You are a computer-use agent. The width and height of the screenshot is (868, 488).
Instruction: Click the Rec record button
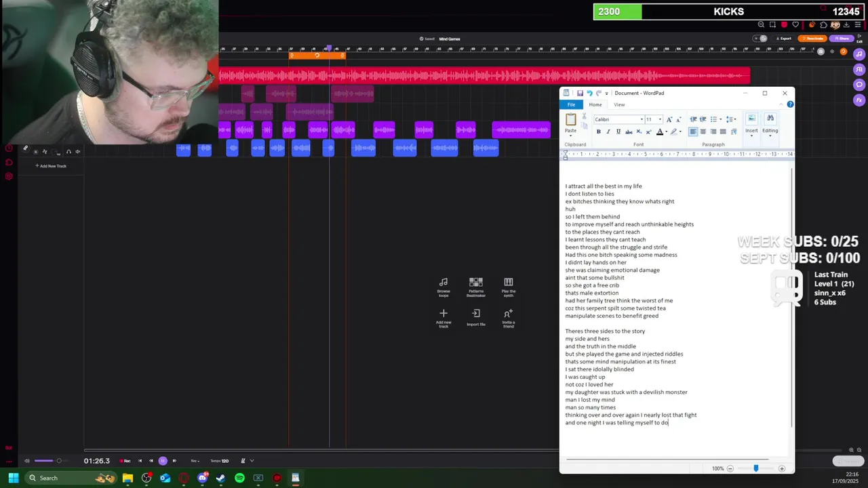(125, 461)
